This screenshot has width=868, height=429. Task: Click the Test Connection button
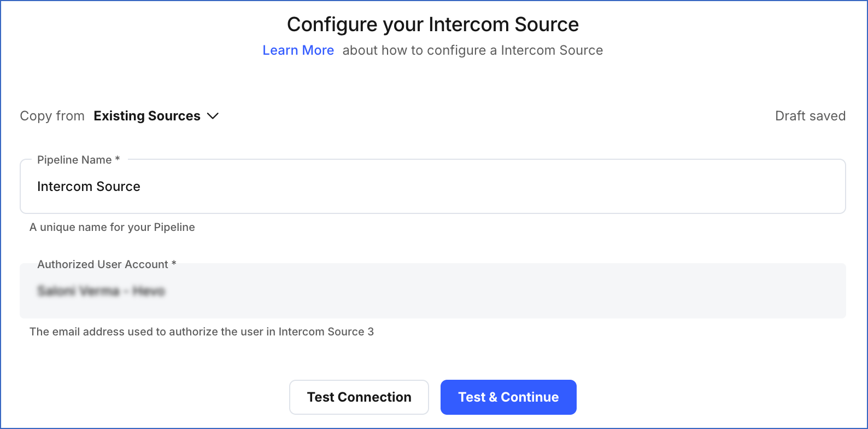[359, 397]
